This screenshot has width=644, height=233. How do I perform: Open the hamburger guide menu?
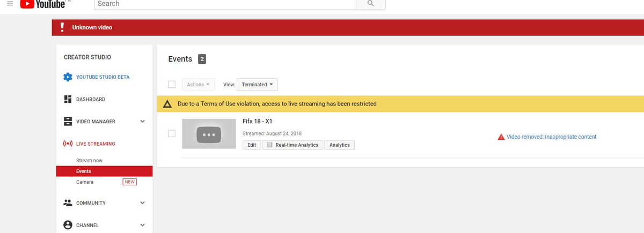(10, 3)
